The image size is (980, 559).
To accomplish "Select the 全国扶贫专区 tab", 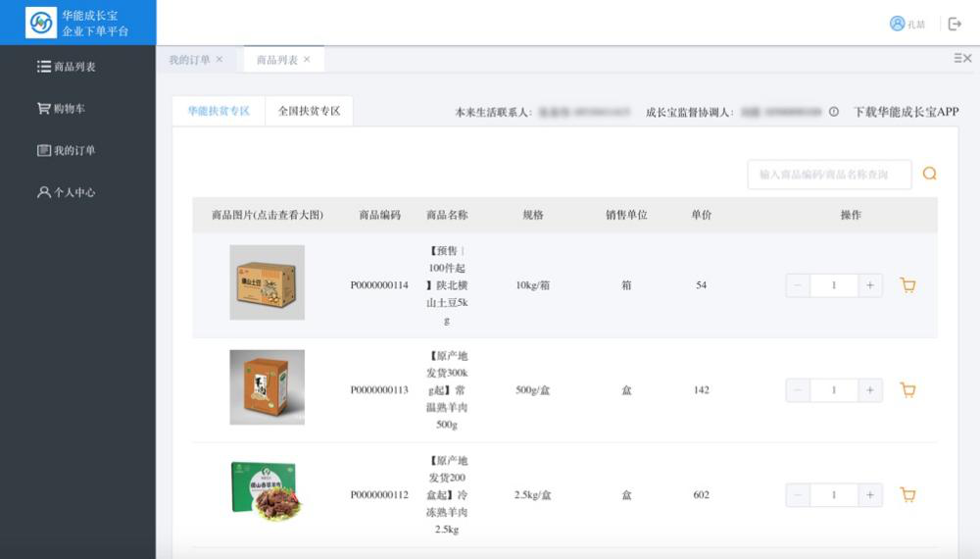I will point(310,111).
